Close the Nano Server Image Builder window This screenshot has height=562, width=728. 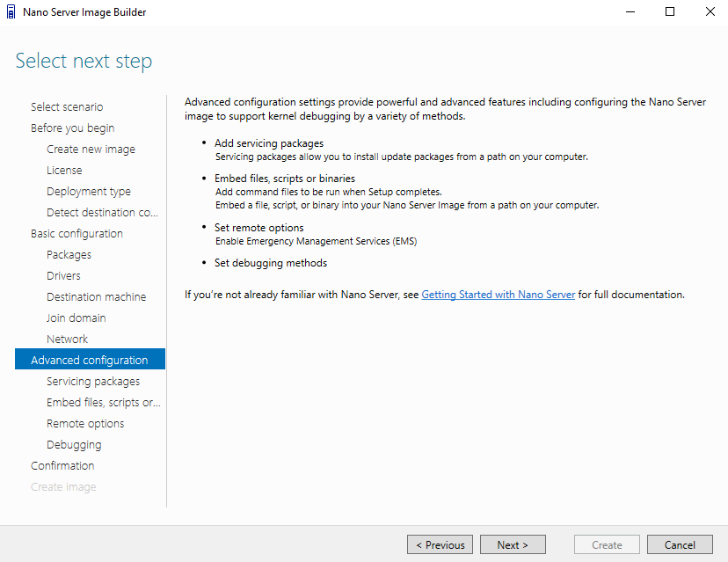click(710, 12)
